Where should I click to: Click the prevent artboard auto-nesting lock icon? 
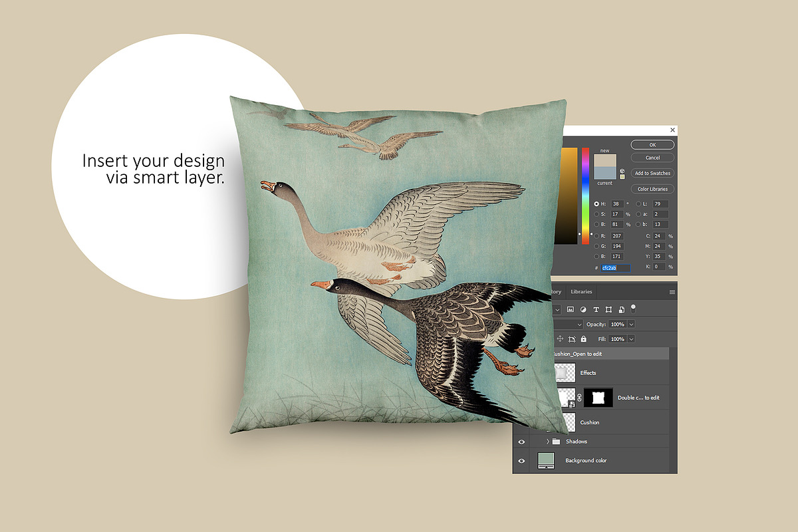point(572,338)
